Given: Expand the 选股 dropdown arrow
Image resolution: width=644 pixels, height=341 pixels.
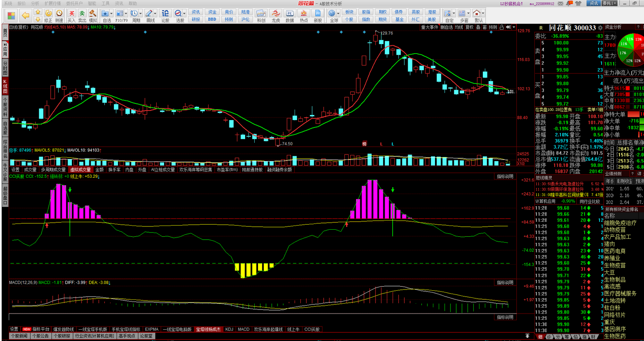Looking at the screenshot, I should click(184, 13).
